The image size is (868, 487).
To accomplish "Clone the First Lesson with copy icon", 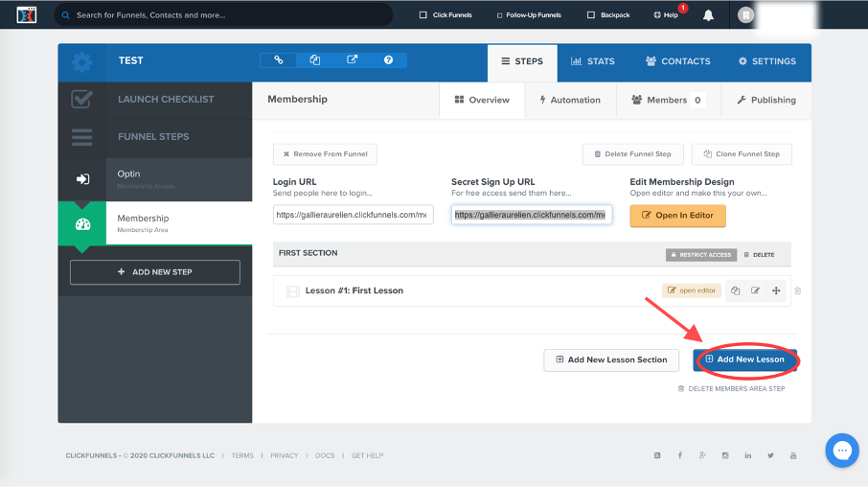I will point(735,290).
